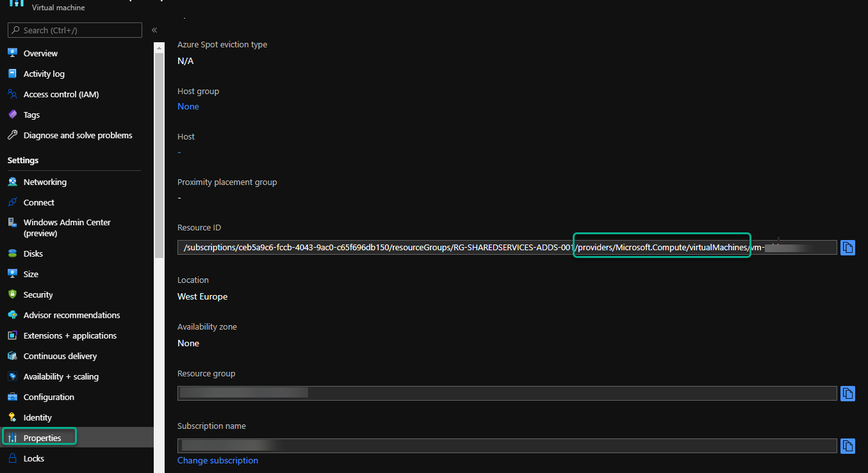Viewport: 868px width, 473px height.
Task: Click the Proximity placement group label
Action: [x=227, y=182]
